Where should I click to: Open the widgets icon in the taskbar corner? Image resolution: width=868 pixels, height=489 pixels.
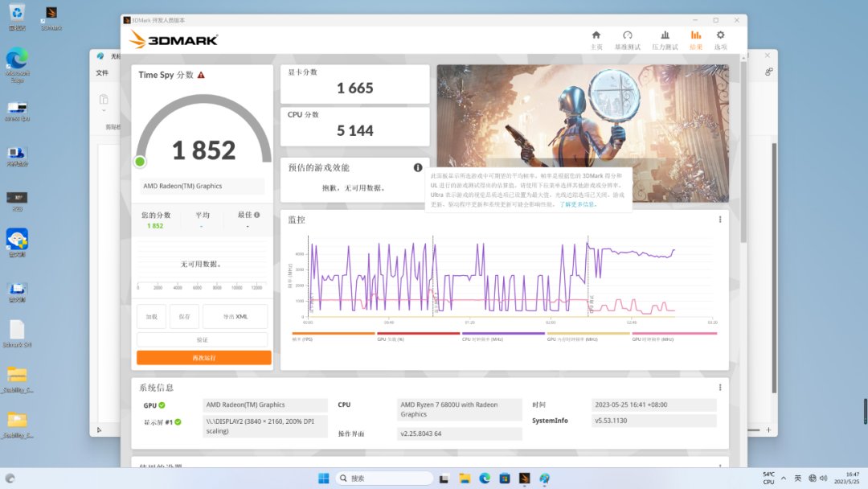[10, 479]
